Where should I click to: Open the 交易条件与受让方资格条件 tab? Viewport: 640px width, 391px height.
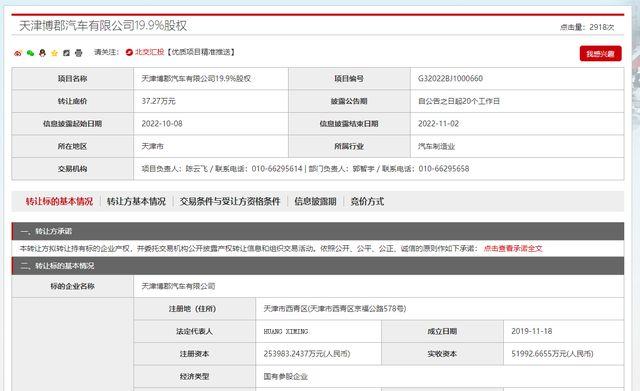click(x=230, y=201)
